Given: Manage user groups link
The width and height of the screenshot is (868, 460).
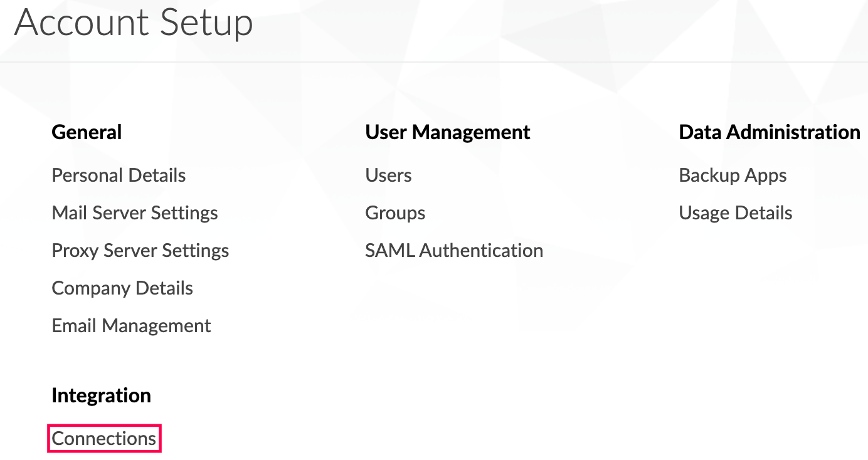Looking at the screenshot, I should (x=396, y=213).
